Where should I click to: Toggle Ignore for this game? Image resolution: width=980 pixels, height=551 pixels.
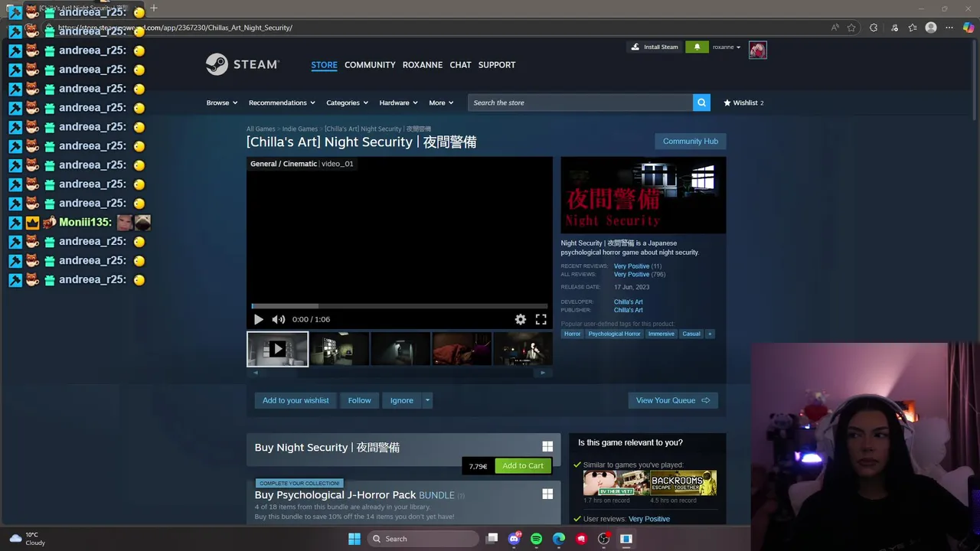click(401, 400)
